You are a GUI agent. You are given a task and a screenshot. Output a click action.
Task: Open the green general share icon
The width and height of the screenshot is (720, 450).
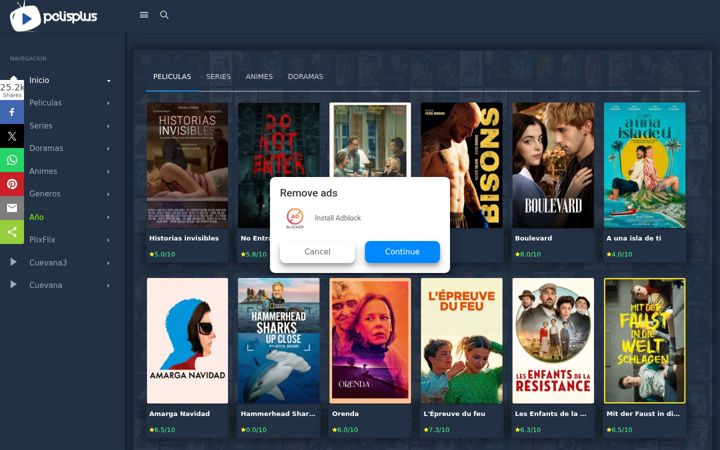coord(12,232)
